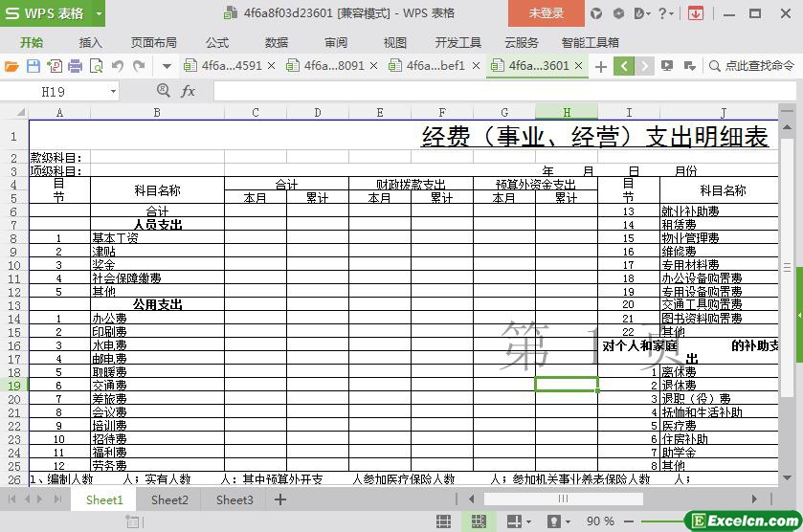Close the 4f6a...4591 document tab
The width and height of the screenshot is (803, 532).
[x=272, y=66]
